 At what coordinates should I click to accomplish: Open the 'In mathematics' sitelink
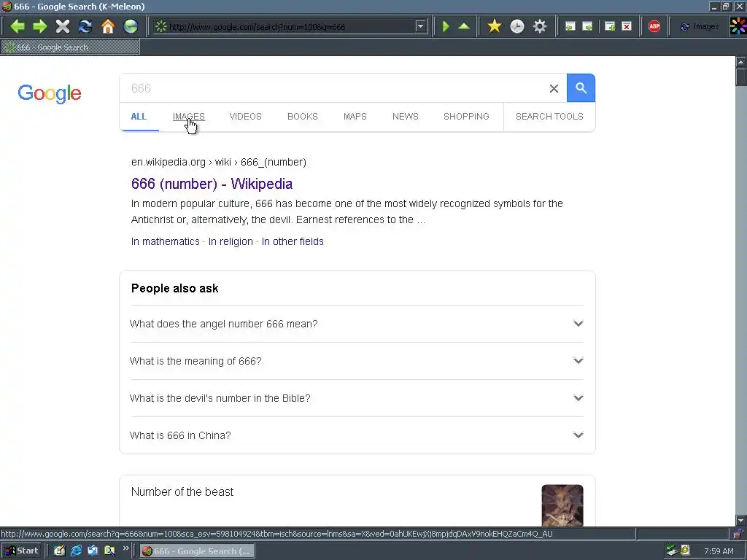pyautogui.click(x=166, y=241)
